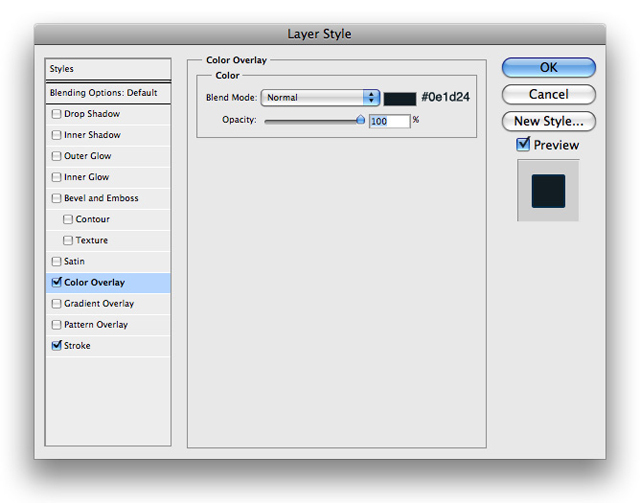
Task: Select the Satin row label
Action: pyautogui.click(x=74, y=261)
